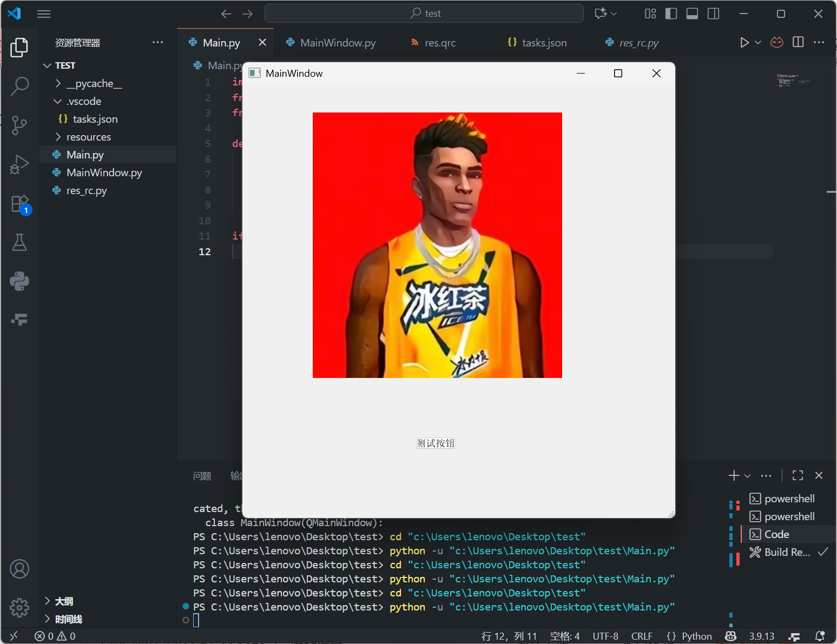Open run options dropdown arrow
837x644 pixels.
pos(758,42)
